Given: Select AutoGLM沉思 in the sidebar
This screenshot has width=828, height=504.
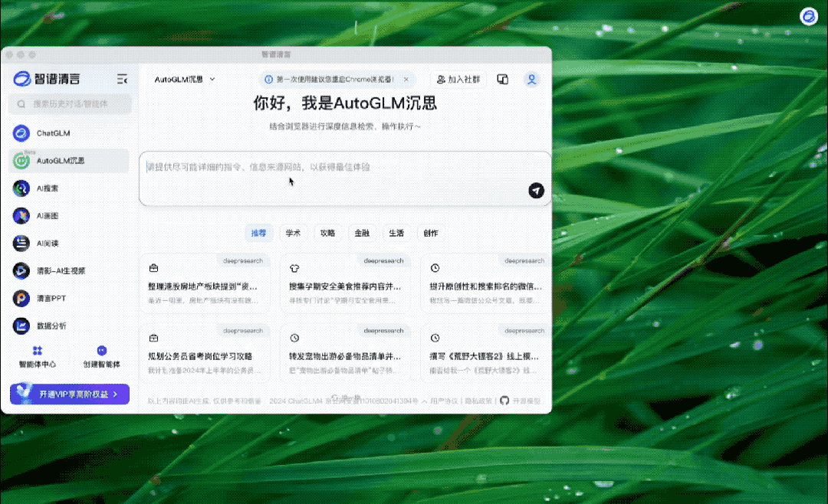Looking at the screenshot, I should (69, 160).
